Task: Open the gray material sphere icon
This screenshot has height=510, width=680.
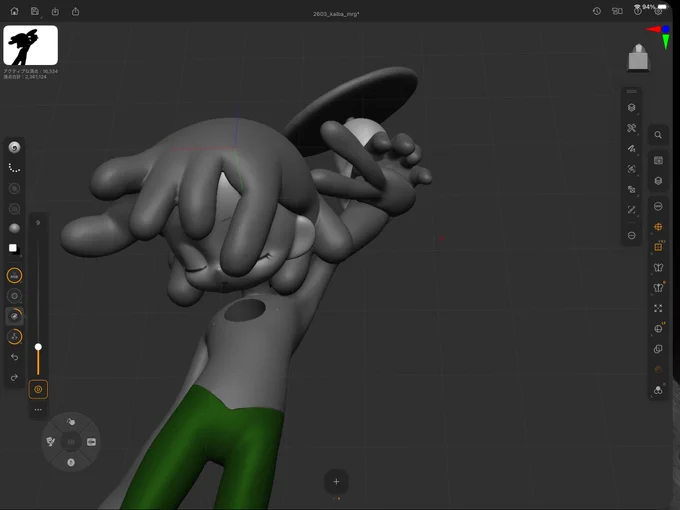Action: click(14, 229)
